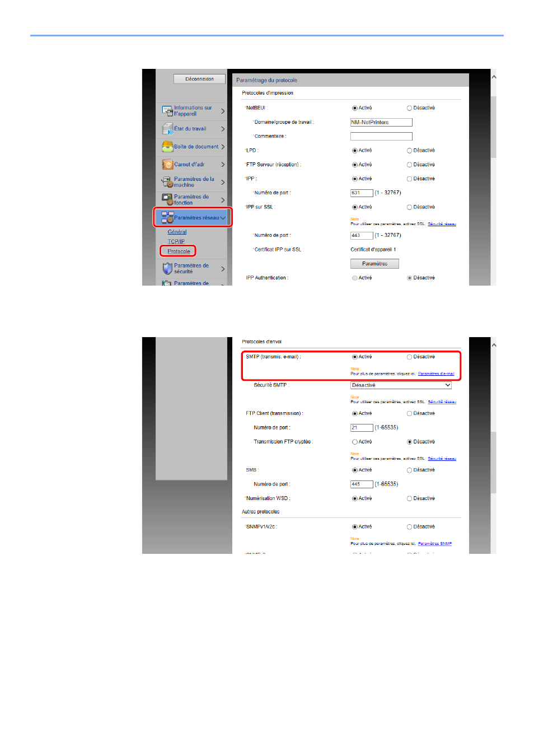Viewport: 534px width, 756px height.
Task: Open the Général network link
Action: click(177, 232)
